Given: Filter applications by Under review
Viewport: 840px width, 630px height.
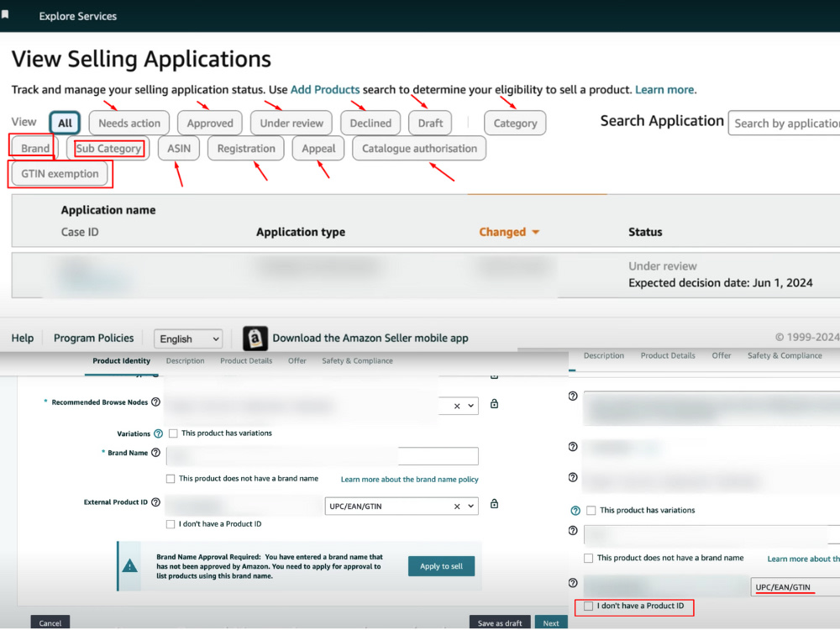Looking at the screenshot, I should (x=291, y=123).
